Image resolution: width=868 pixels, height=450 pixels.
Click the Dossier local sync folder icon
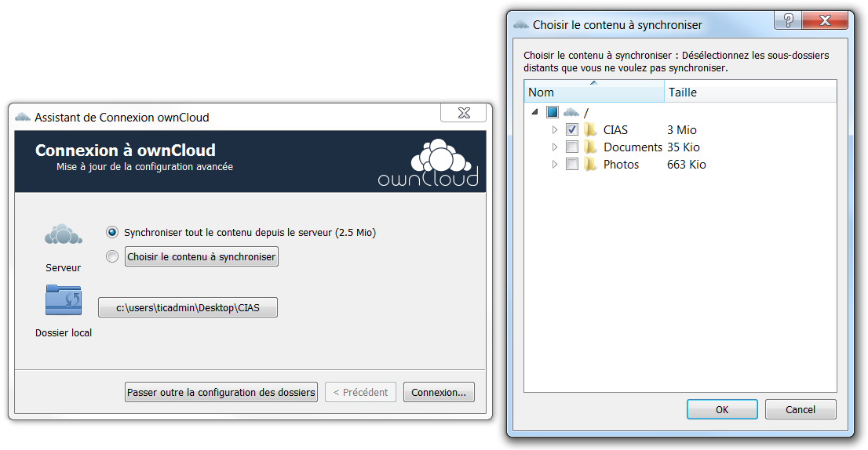click(x=63, y=301)
